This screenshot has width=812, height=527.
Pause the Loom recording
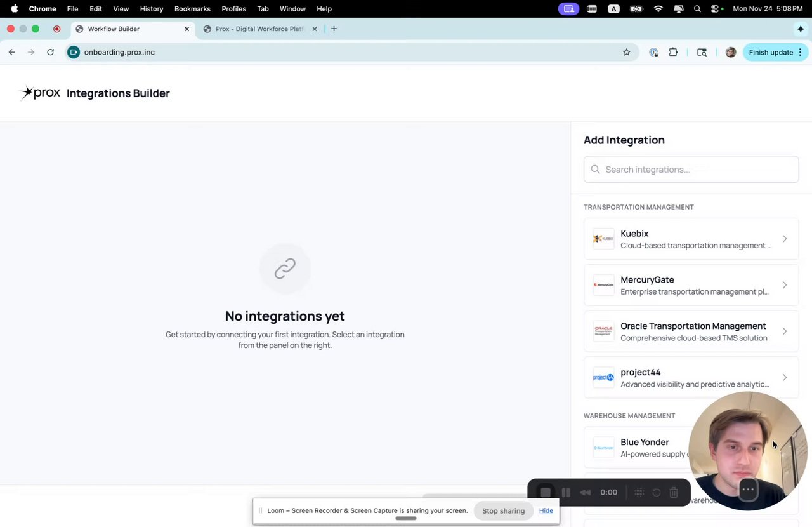[566, 492]
